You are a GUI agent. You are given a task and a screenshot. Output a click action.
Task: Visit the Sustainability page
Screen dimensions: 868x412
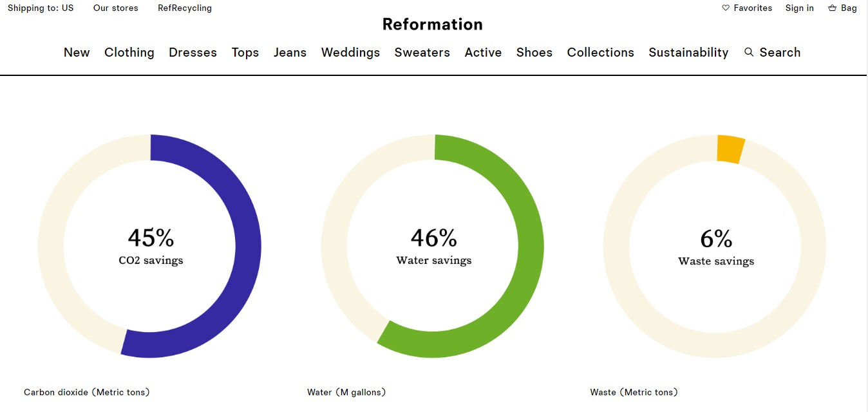tap(688, 53)
